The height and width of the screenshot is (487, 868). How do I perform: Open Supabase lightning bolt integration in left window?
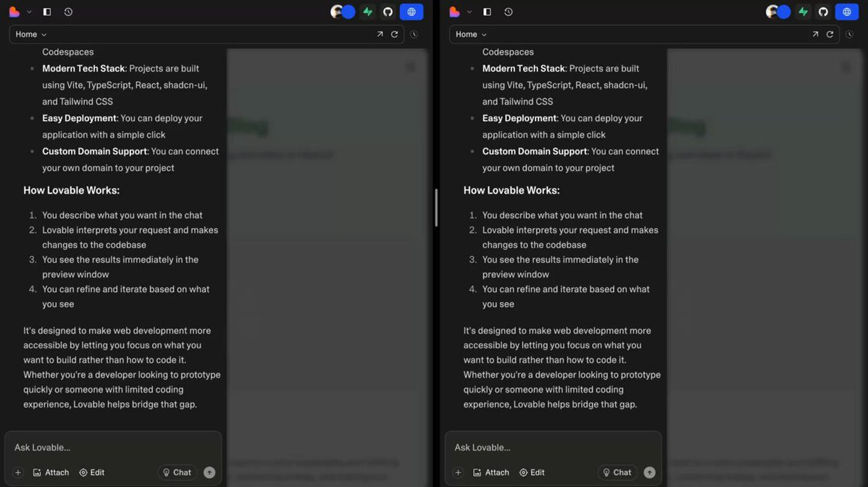pos(367,12)
